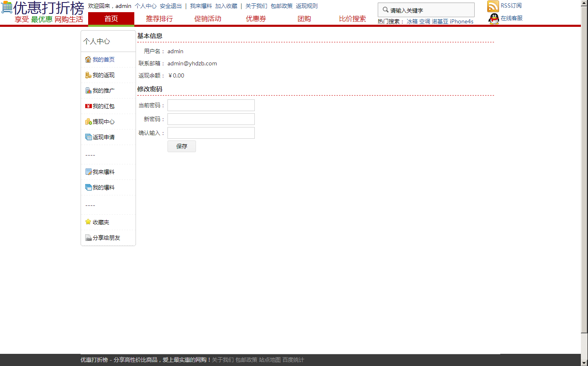Screen dimensions: 588x366
Task: Click the document icon beside 返现申请
Action: pos(88,137)
